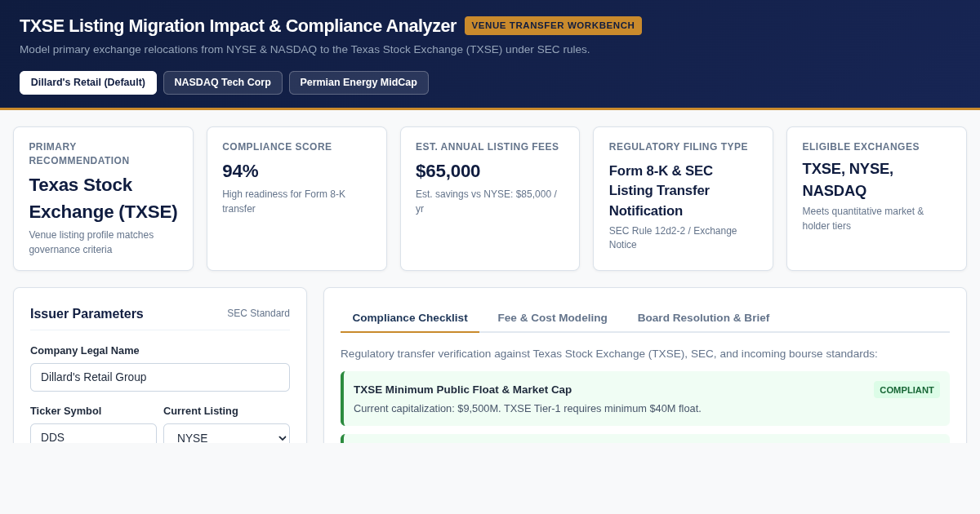The width and height of the screenshot is (980, 514).
Task: Click the TXSE Listing Migration Impact title
Action: (x=238, y=26)
